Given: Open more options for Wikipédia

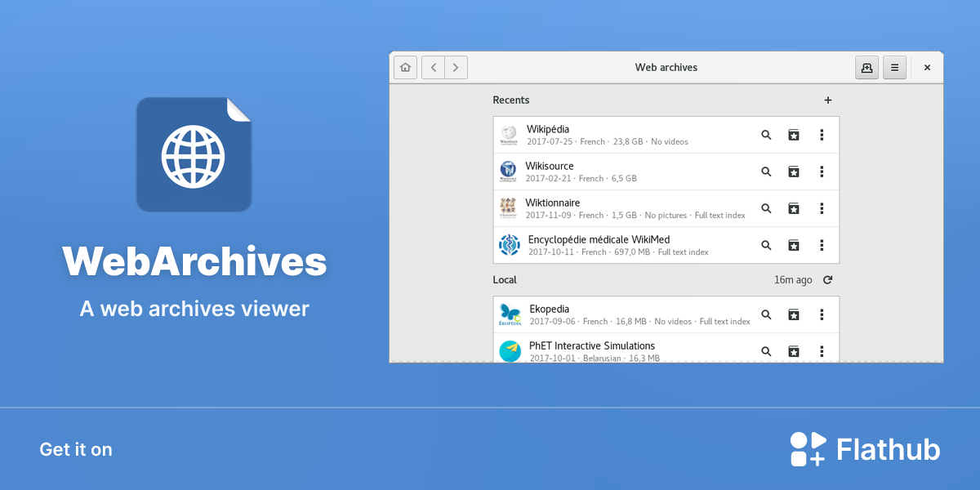Looking at the screenshot, I should click(822, 135).
